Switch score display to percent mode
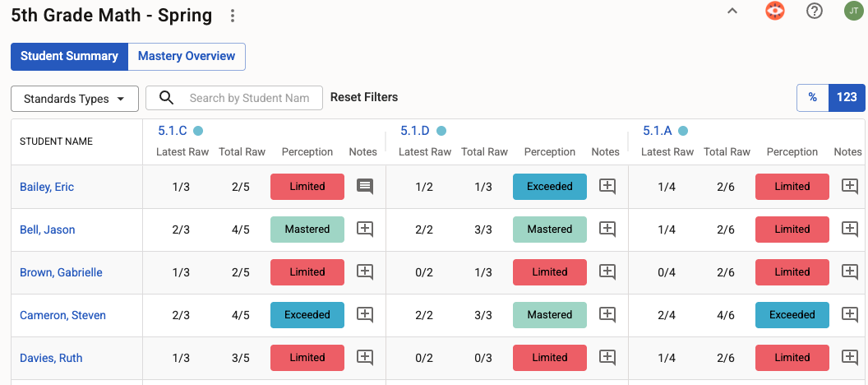Image resolution: width=868 pixels, height=385 pixels. pyautogui.click(x=813, y=98)
